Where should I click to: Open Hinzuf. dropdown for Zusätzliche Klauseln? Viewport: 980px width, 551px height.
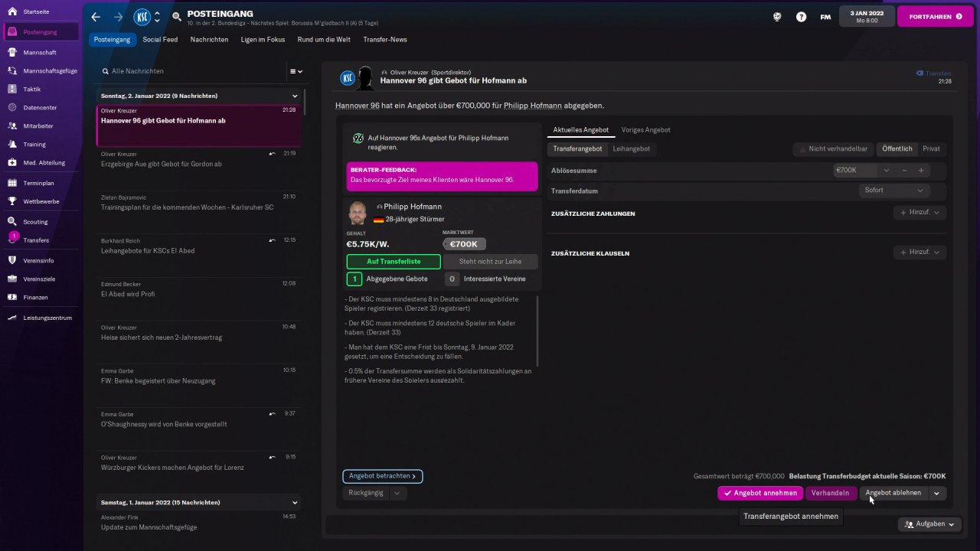pyautogui.click(x=920, y=253)
